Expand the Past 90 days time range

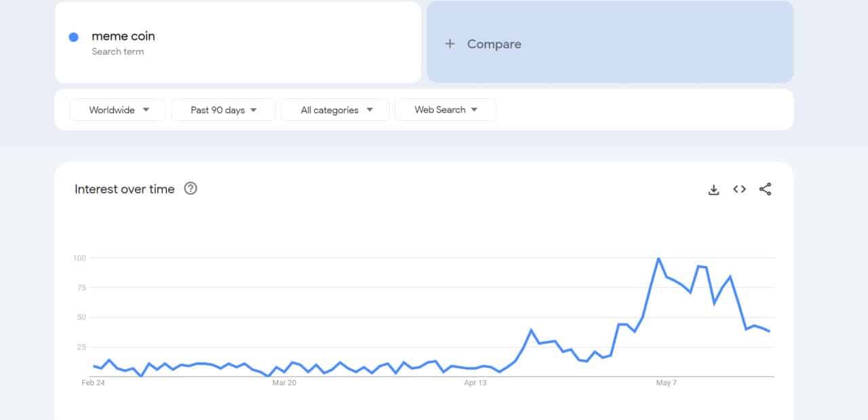(x=223, y=110)
